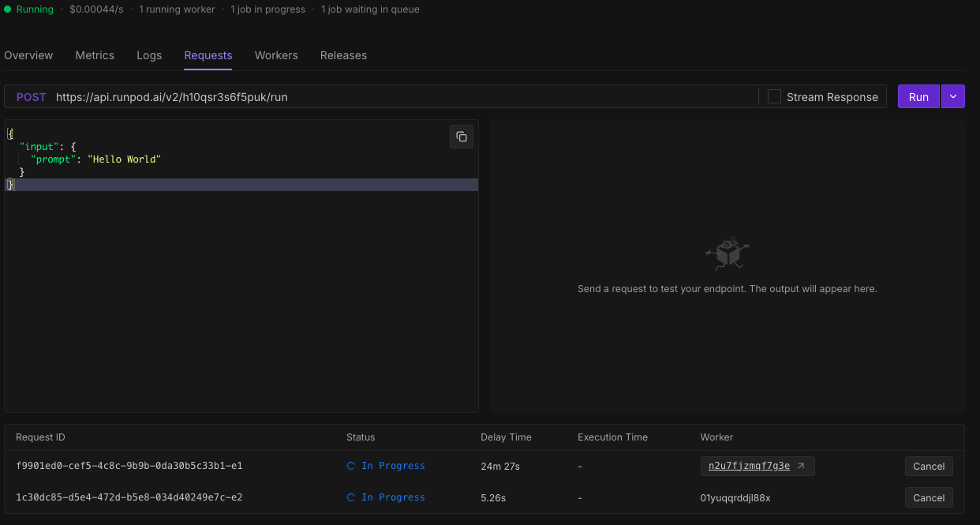
Task: Click the green Running status dot
Action: click(8, 9)
